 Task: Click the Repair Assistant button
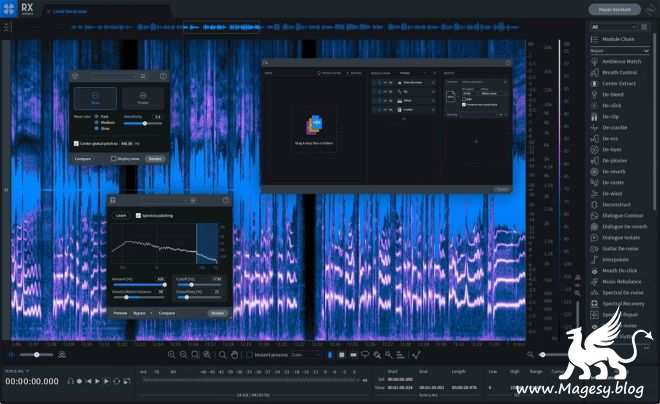[x=615, y=9]
